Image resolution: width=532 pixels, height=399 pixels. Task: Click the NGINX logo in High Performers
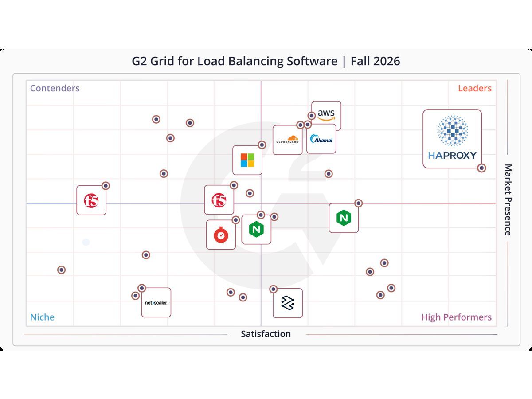tap(344, 218)
